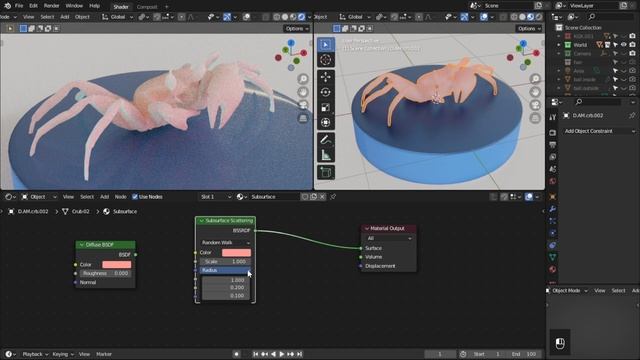640x360 pixels.
Task: Click the Radius field in Subsurface Scattering
Action: point(225,270)
